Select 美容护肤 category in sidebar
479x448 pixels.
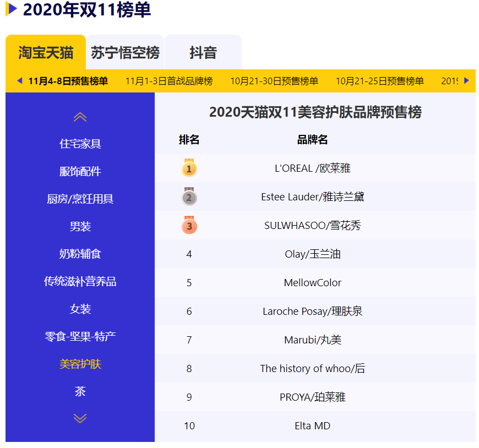point(80,364)
